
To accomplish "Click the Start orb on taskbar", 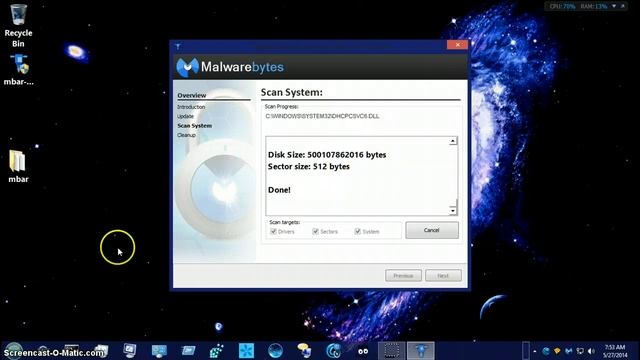I will coord(13,351).
